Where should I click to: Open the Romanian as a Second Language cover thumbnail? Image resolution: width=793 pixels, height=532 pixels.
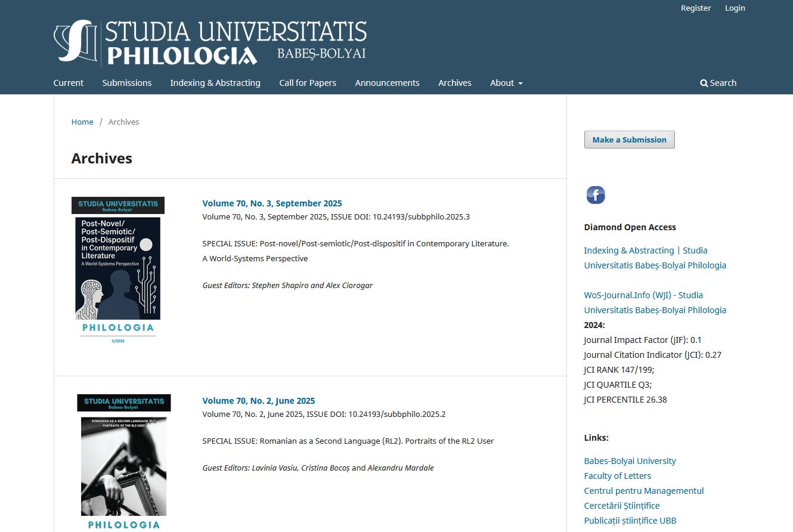click(124, 463)
